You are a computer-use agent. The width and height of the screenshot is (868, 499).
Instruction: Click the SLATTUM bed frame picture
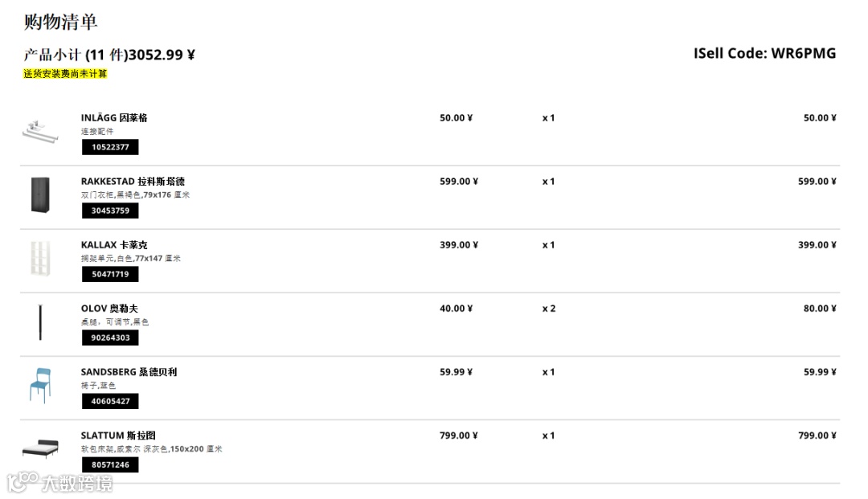pos(40,448)
